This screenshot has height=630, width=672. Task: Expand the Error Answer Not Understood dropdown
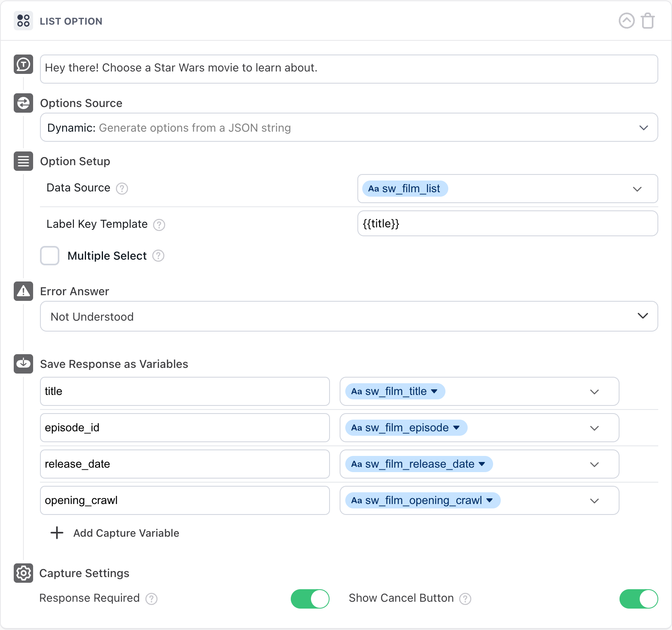[x=349, y=316]
